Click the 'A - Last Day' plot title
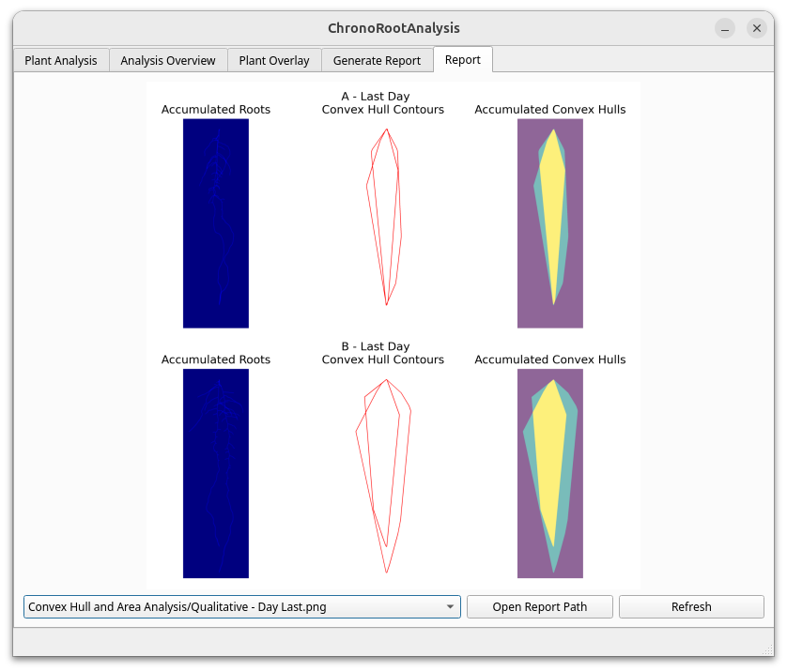The height and width of the screenshot is (672, 787). click(376, 97)
